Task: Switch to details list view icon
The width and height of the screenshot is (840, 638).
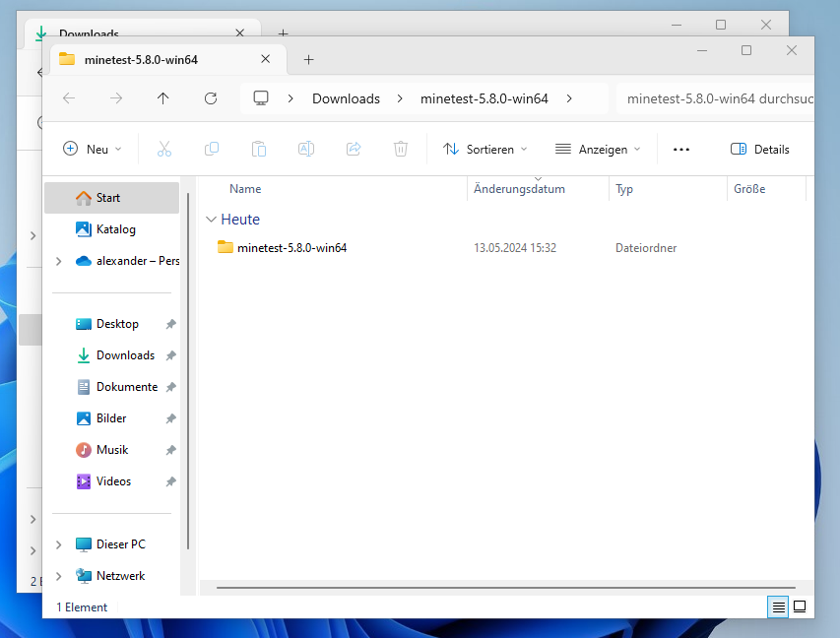Action: click(778, 606)
